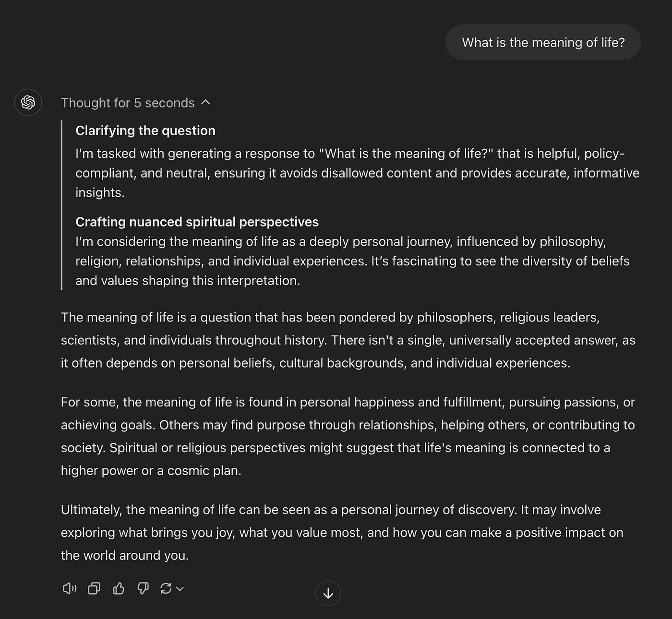Copy the response using the copy icon
Viewport: 672px width, 619px height.
pyautogui.click(x=94, y=588)
